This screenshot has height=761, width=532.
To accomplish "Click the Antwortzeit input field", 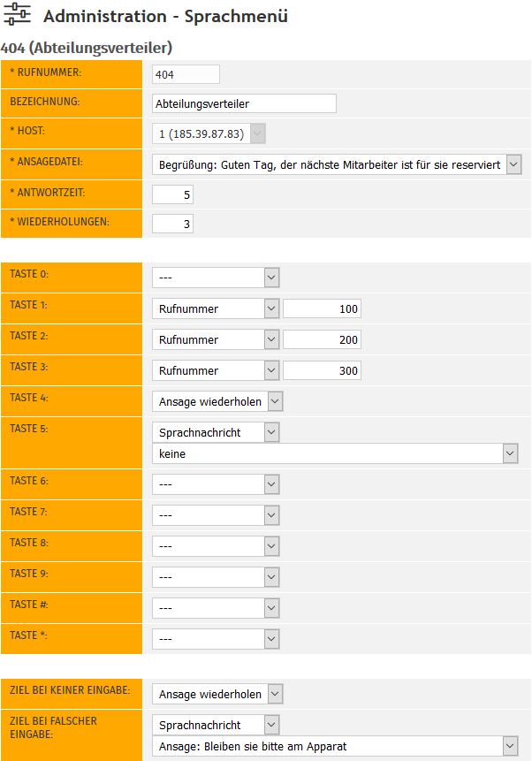I will point(172,194).
